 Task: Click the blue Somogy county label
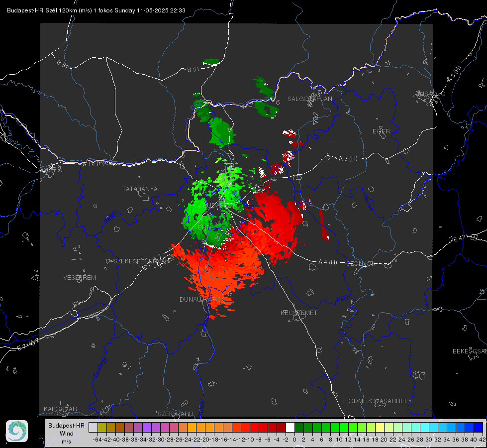99,367
